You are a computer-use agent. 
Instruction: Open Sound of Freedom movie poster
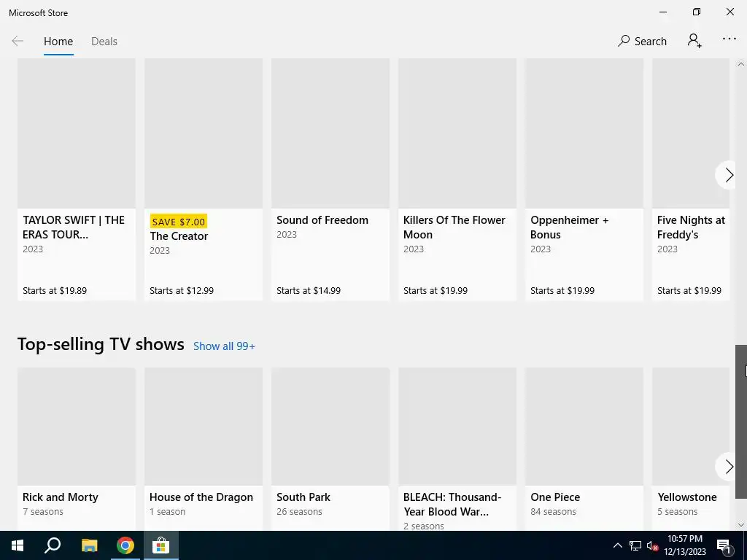click(x=330, y=133)
